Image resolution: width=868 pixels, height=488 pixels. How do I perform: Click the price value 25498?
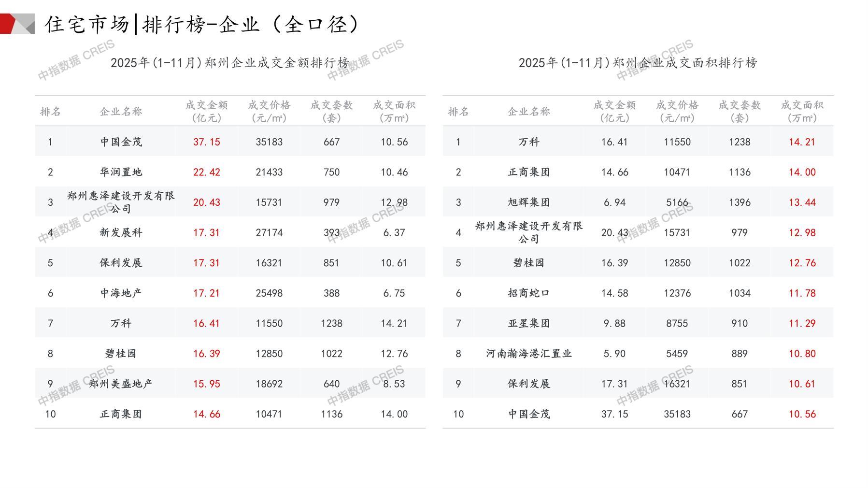point(269,293)
